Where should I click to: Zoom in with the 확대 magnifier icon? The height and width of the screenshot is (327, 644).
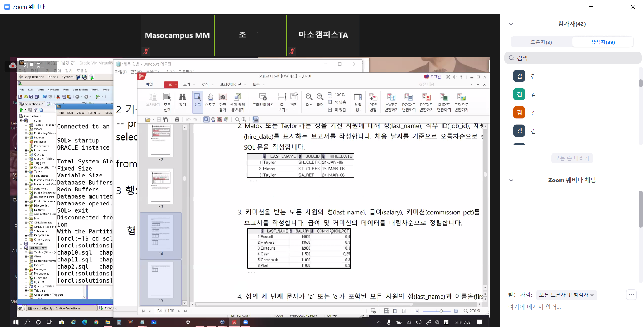click(320, 99)
